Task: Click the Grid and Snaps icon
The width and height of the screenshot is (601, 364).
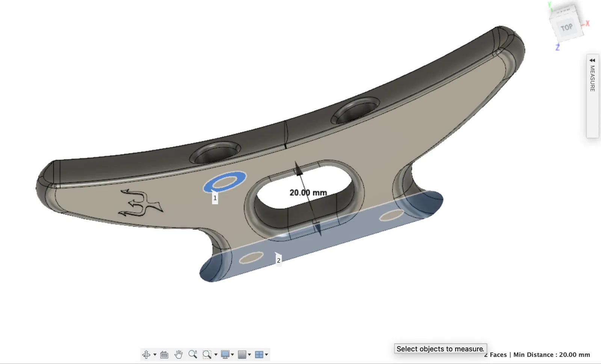Action: click(242, 354)
